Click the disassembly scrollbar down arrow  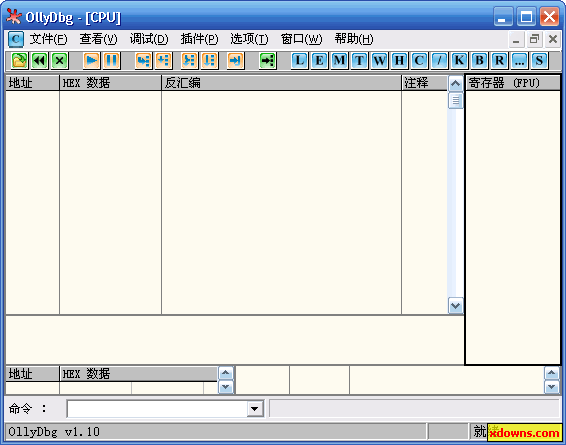point(456,306)
